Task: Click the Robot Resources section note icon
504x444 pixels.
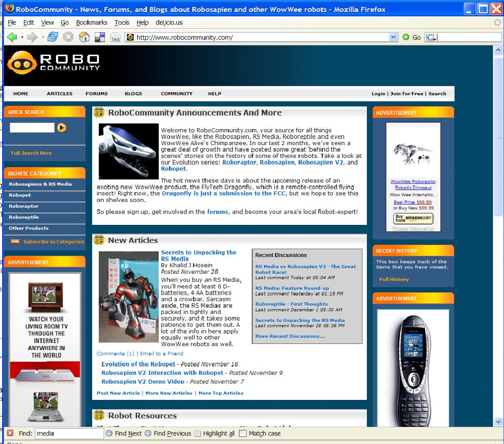Action: pos(99,415)
